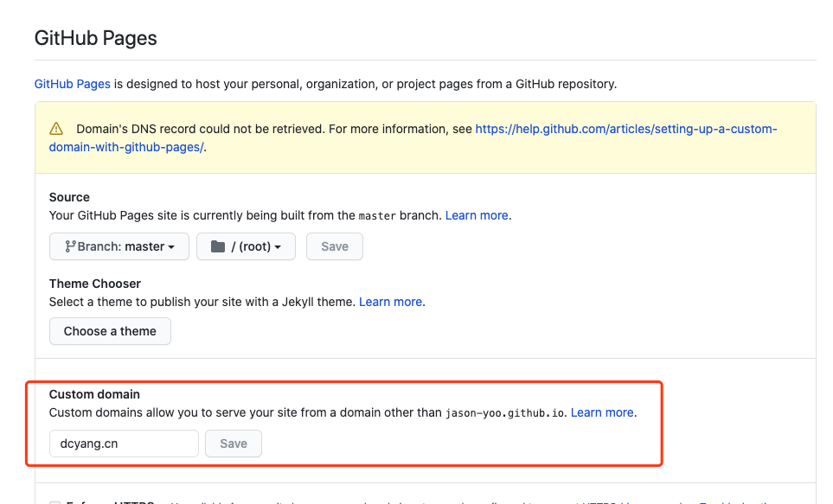
Task: Click the caret arrow beside (root)
Action: [x=278, y=247]
